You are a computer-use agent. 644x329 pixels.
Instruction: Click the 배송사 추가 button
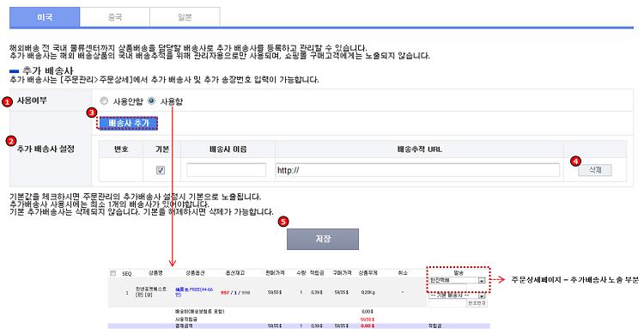pos(128,123)
